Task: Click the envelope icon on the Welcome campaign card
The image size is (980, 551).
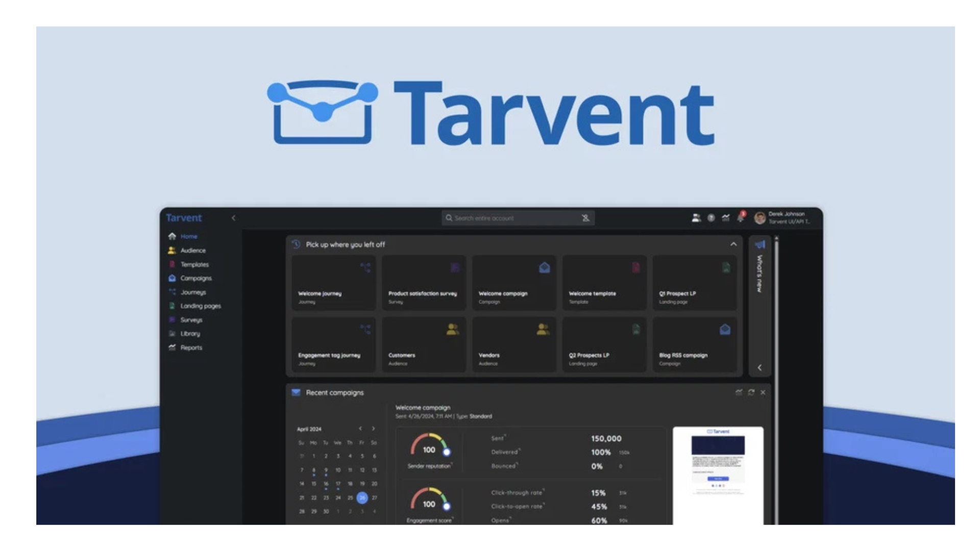Action: (x=545, y=267)
